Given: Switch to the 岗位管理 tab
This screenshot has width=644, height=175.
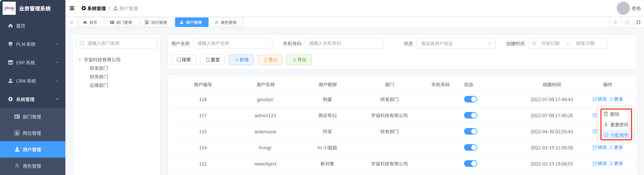Looking at the screenshot, I should coord(156,22).
